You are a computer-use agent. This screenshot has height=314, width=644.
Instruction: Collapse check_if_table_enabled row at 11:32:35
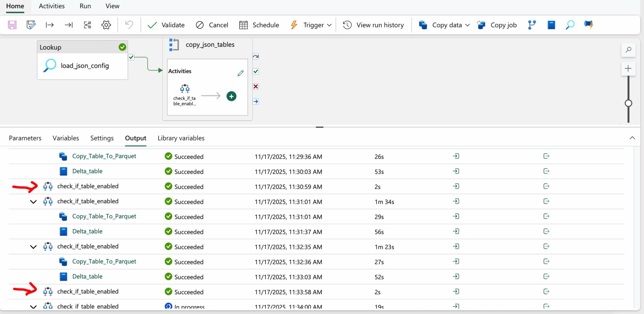pyautogui.click(x=33, y=247)
